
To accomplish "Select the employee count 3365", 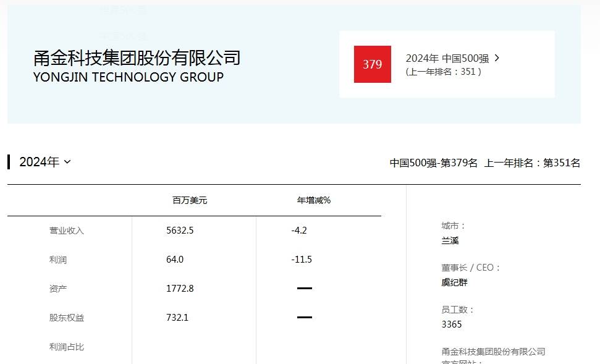I will pyautogui.click(x=452, y=324).
